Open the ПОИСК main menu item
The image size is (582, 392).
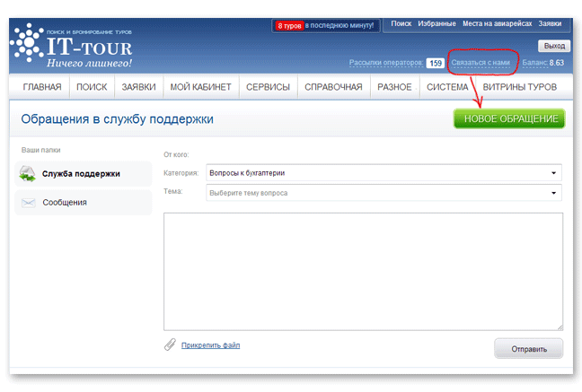[x=92, y=87]
